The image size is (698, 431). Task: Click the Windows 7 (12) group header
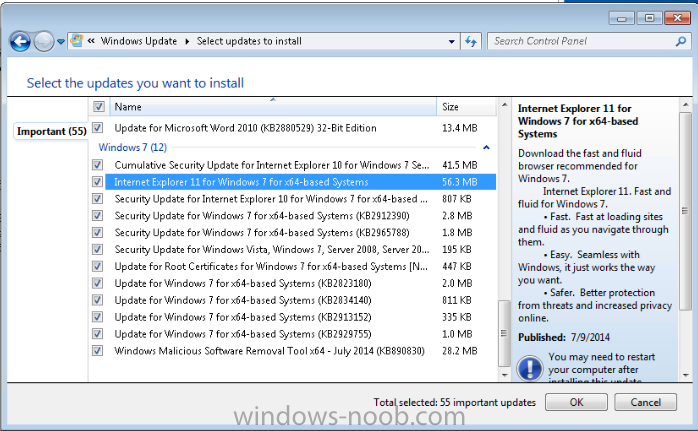133,147
